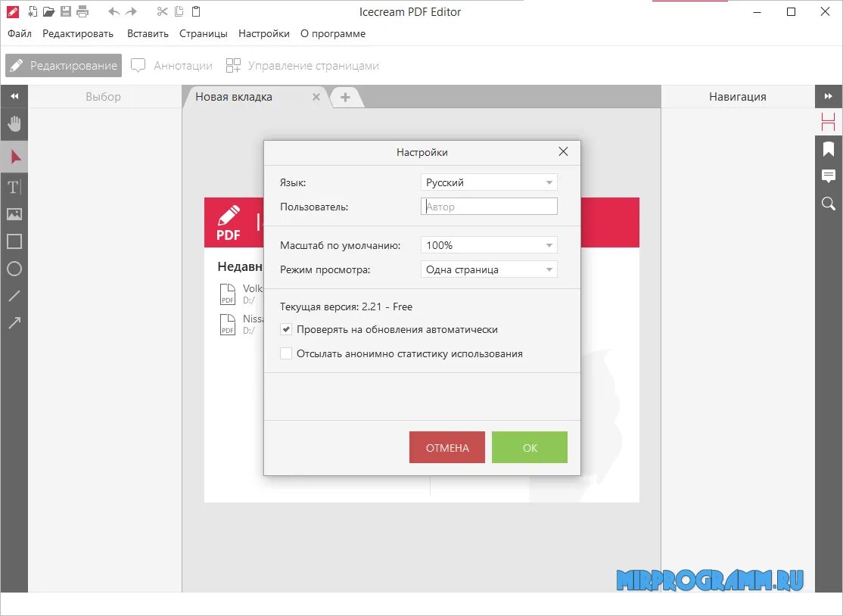
Task: Close the Новая вкладка tab
Action: [316, 97]
